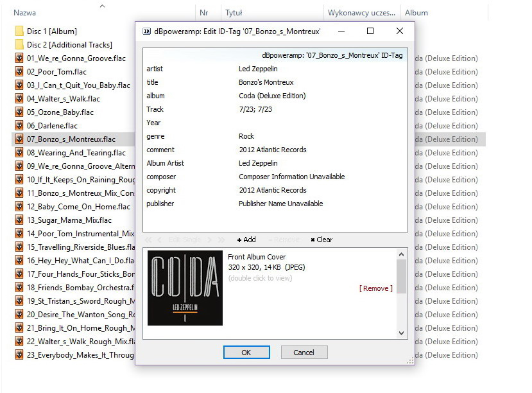Click the Disc 1 [Album] folder icon
The height and width of the screenshot is (393, 532).
[19, 31]
